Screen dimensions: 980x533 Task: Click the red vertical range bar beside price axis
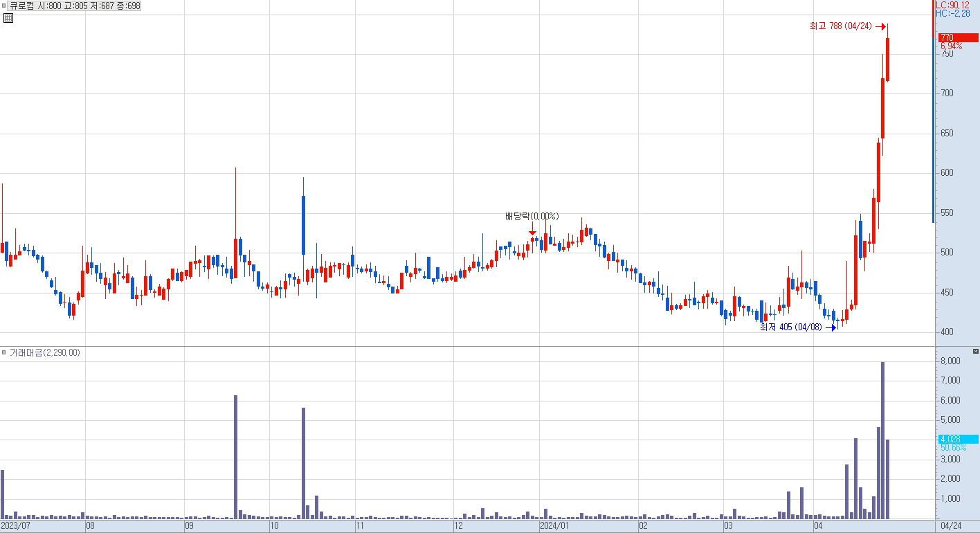coord(933,19)
